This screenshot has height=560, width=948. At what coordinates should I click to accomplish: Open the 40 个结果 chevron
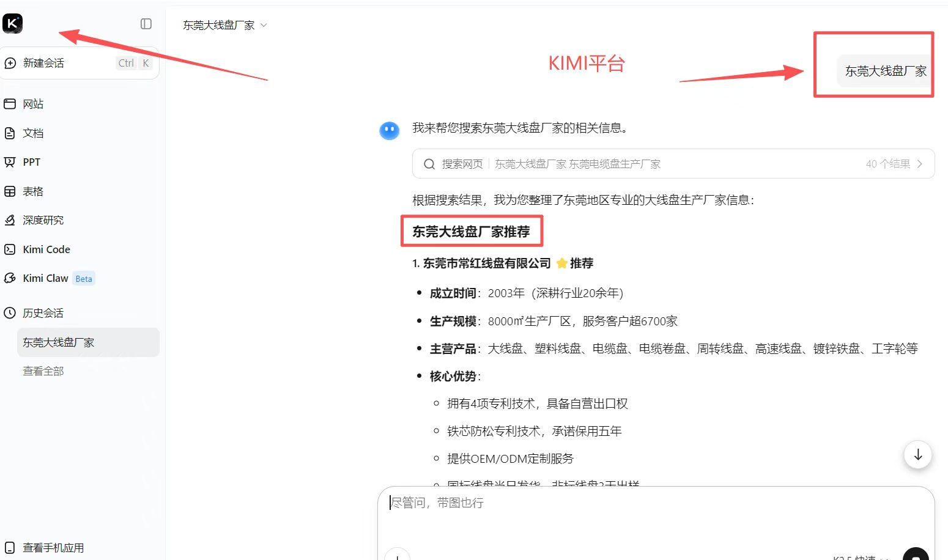(x=919, y=164)
